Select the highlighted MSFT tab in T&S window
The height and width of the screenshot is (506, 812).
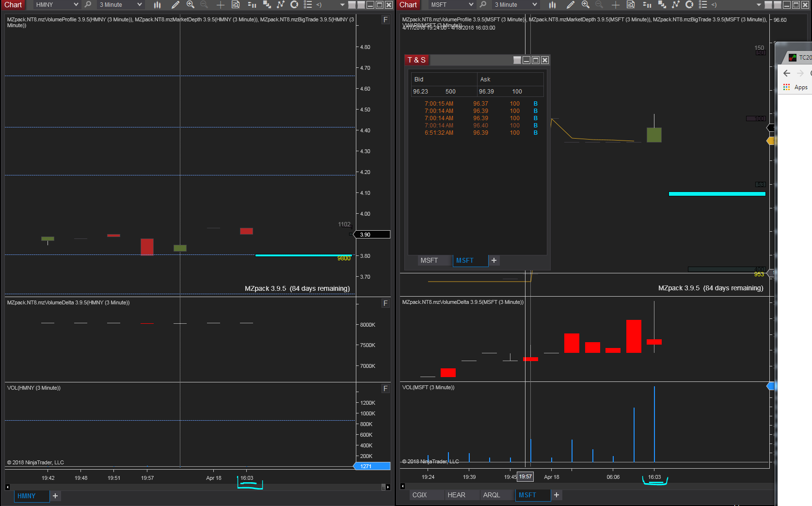[470, 260]
